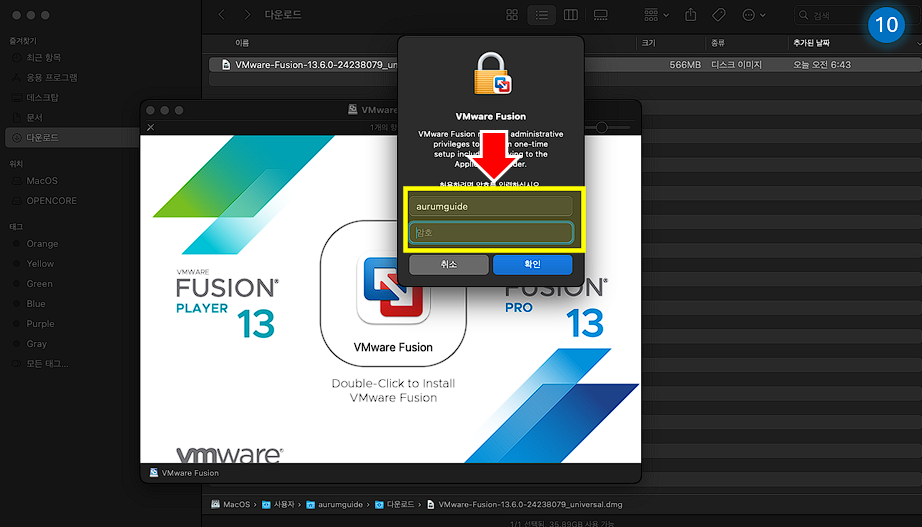Click the 디스크 이미지 kind cell
922x527 pixels.
(x=736, y=65)
